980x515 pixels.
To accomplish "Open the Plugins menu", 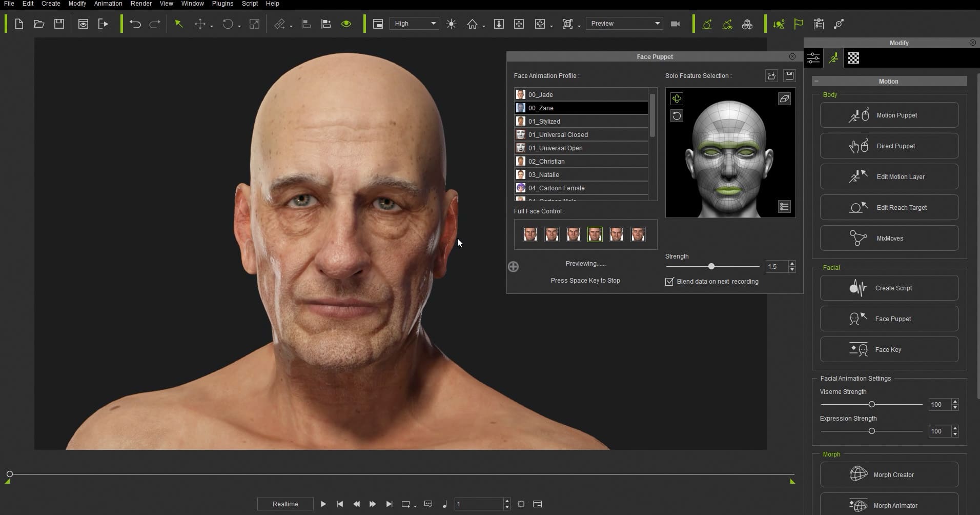I will click(222, 4).
